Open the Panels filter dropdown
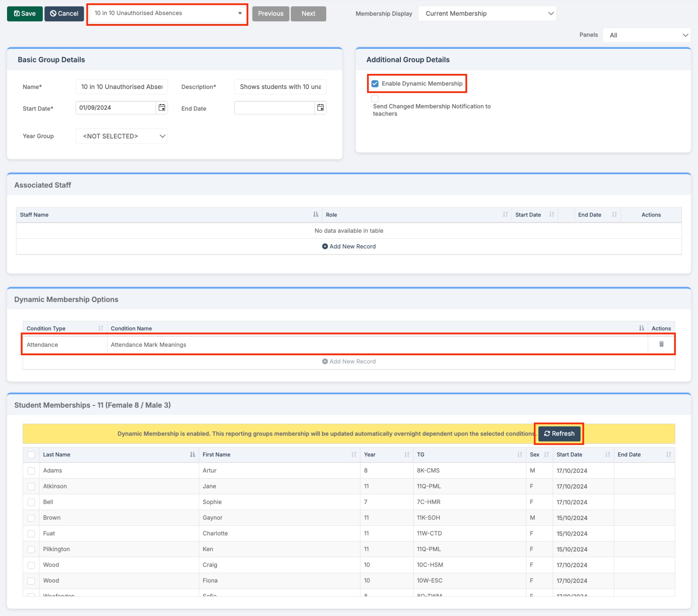The width and height of the screenshot is (698, 616). (x=646, y=35)
